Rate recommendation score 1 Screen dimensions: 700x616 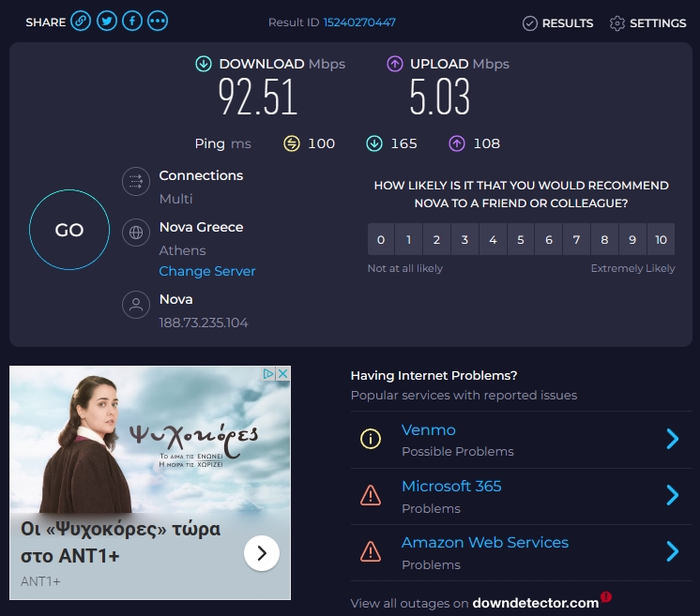coord(408,239)
